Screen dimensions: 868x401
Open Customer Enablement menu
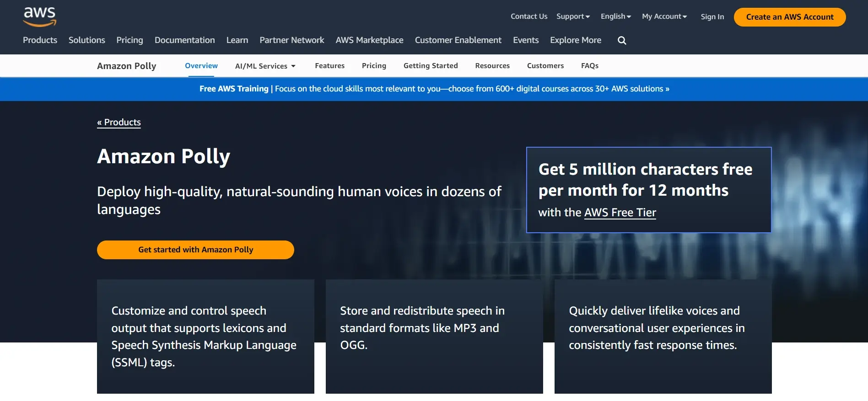point(458,40)
